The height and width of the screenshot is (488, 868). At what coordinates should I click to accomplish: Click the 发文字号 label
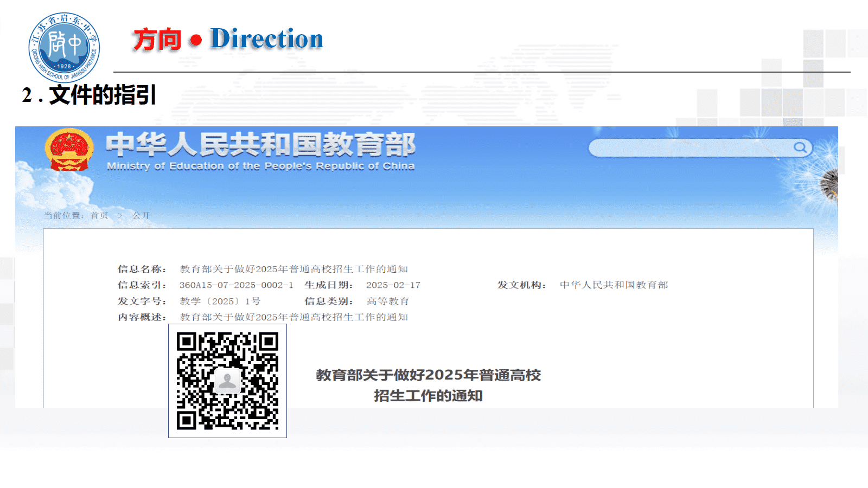142,301
